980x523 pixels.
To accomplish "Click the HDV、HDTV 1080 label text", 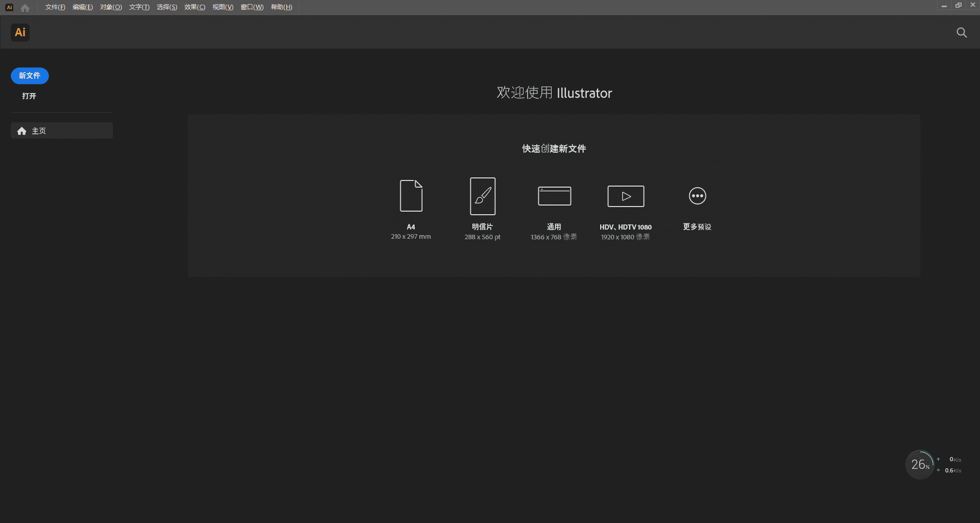I will point(626,227).
